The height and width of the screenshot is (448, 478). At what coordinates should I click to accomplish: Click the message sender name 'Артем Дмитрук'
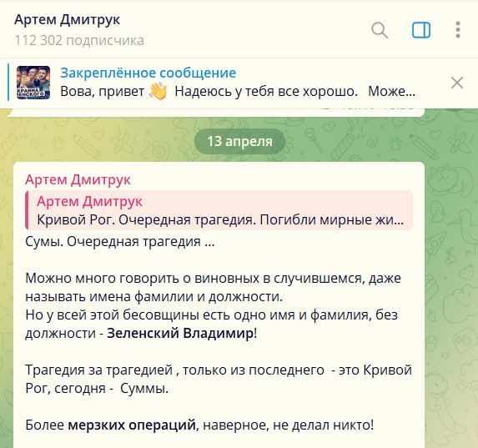click(78, 179)
